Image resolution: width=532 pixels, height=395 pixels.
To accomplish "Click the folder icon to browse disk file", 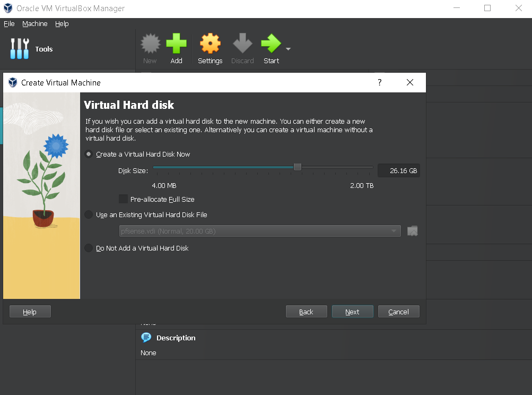I will pos(412,231).
